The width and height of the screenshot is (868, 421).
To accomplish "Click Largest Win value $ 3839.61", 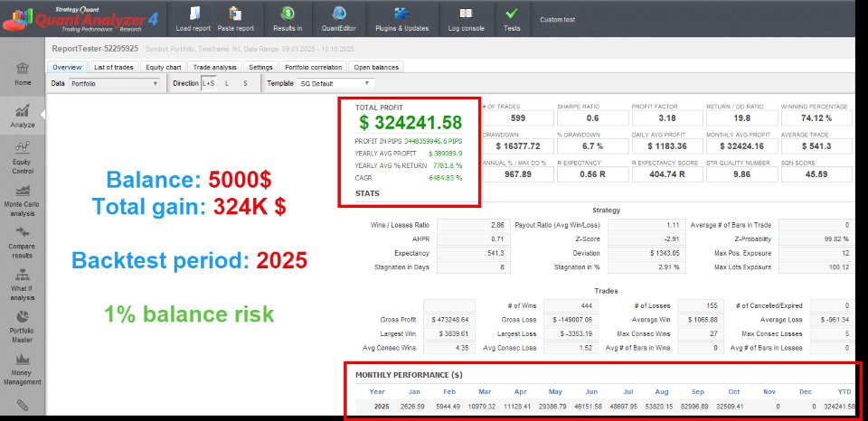I will [449, 334].
